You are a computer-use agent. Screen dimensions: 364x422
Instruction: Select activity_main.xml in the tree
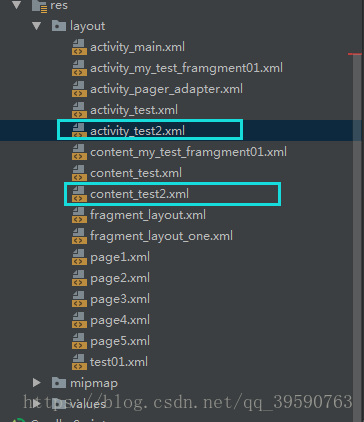[x=137, y=47]
